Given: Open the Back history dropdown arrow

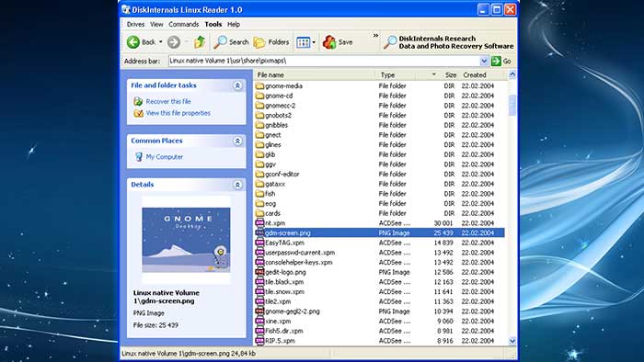Looking at the screenshot, I should coord(161,42).
